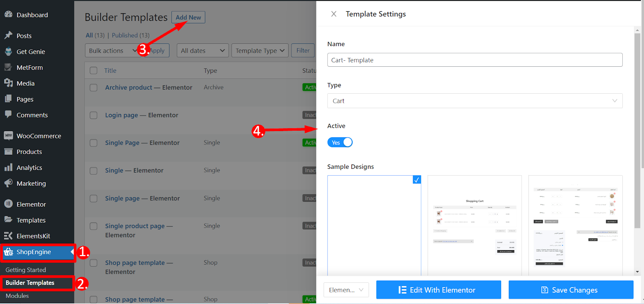This screenshot has width=644, height=304.
Task: Open the Archive product — Elementor link
Action: [149, 87]
